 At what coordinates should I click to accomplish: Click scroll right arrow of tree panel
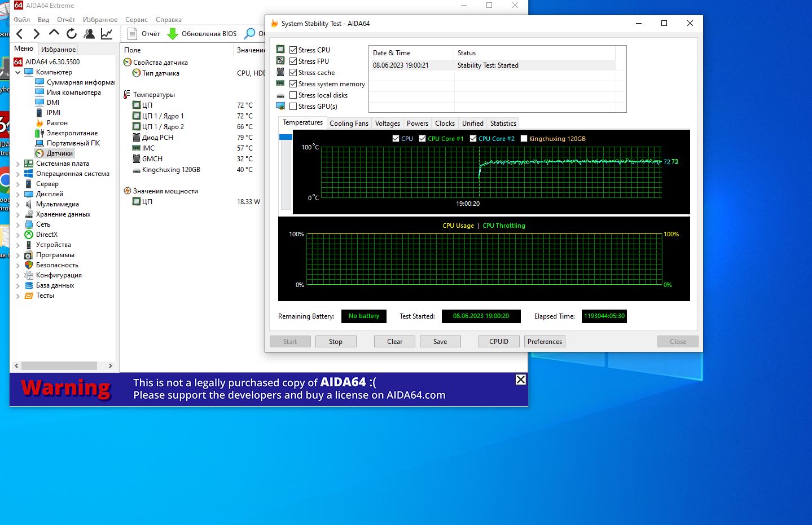(111, 365)
